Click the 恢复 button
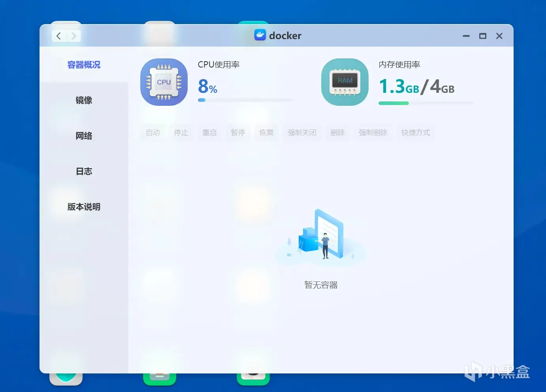 (267, 133)
